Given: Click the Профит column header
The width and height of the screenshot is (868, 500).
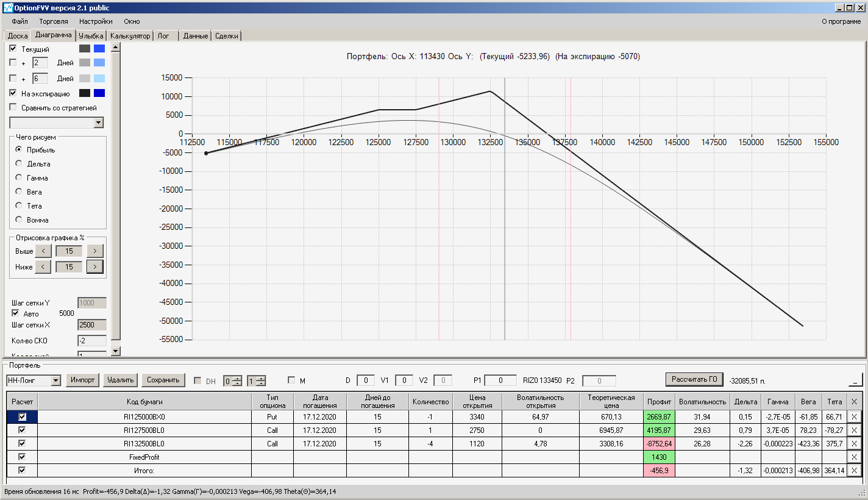Looking at the screenshot, I should [x=660, y=402].
